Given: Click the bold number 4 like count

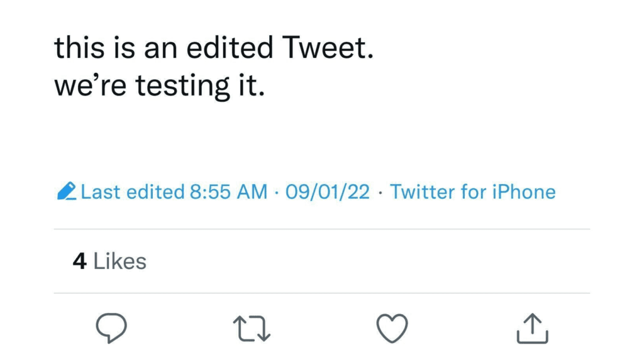Looking at the screenshot, I should click(79, 261).
